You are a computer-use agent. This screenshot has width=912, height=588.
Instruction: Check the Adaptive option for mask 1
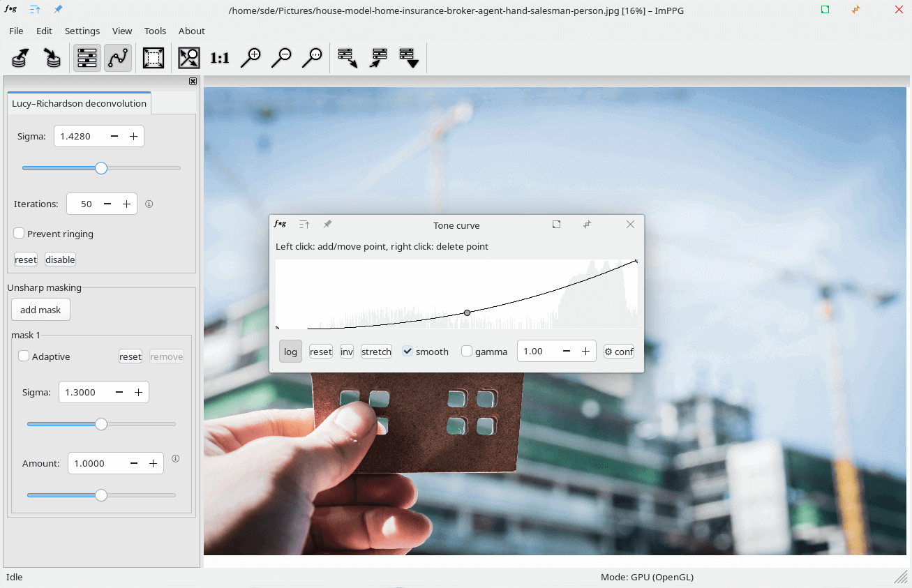point(24,356)
